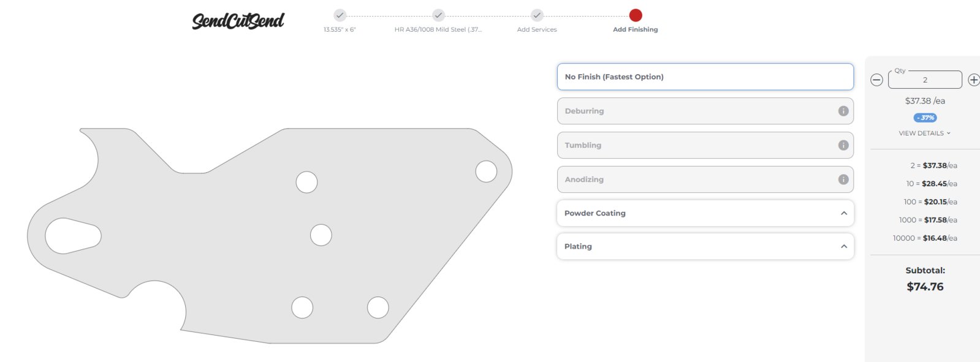Expand the Plating section chevron
This screenshot has height=362, width=980.
[844, 246]
